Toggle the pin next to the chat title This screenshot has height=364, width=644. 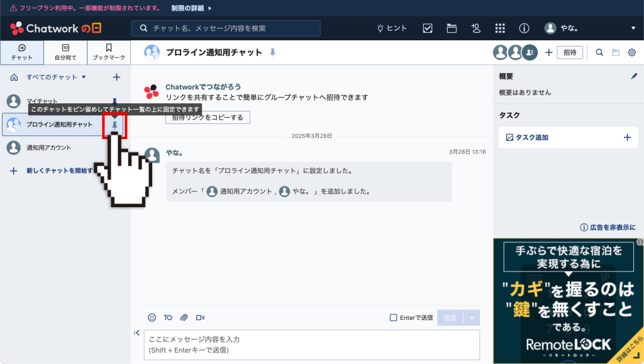pos(273,53)
